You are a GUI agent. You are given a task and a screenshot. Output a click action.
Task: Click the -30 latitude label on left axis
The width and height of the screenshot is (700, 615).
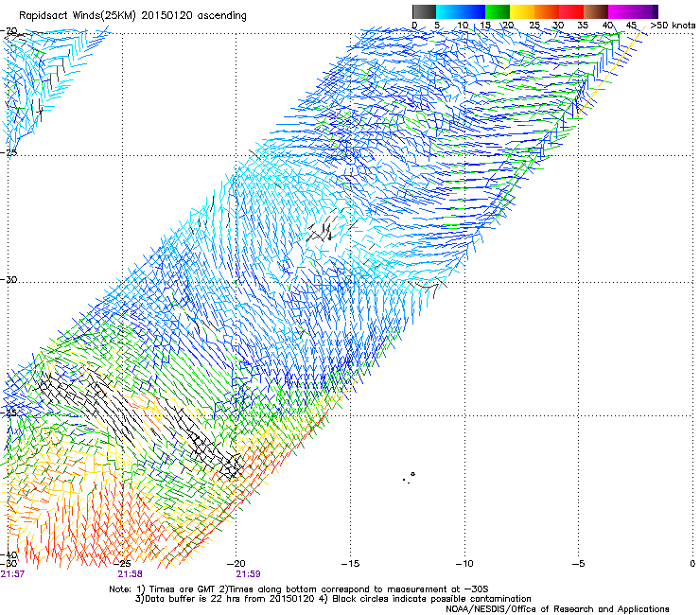coord(9,279)
